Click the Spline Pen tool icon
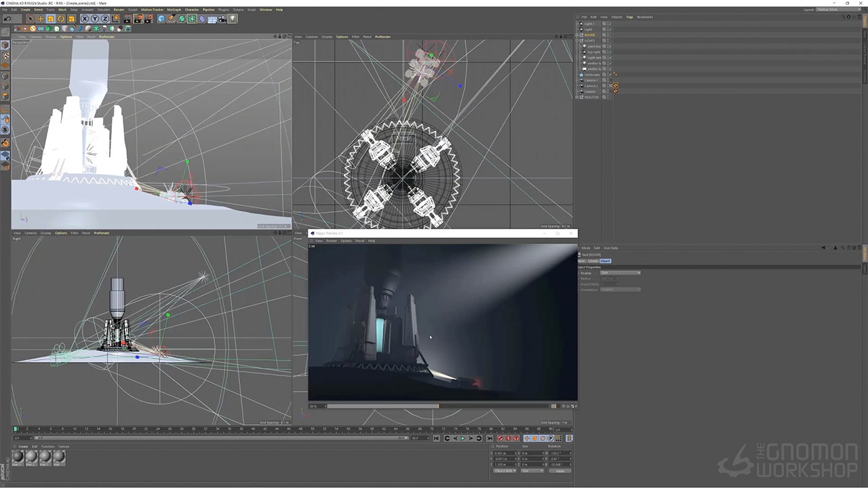 [x=172, y=19]
